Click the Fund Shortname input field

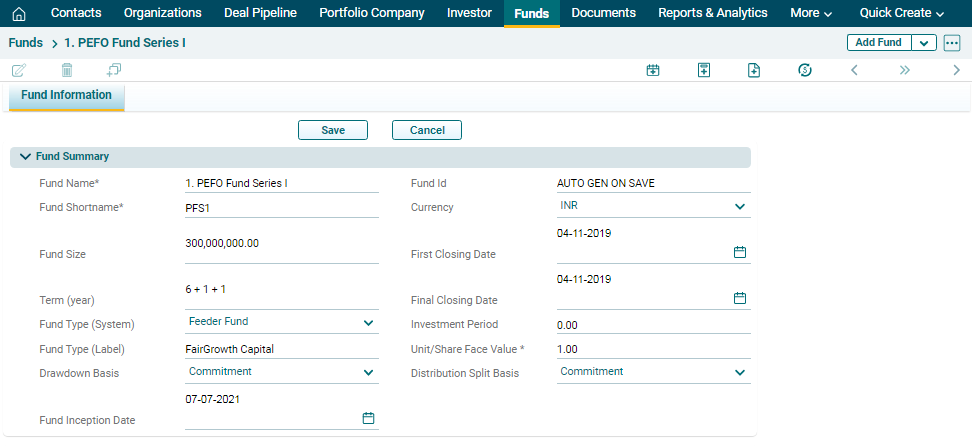pos(281,208)
